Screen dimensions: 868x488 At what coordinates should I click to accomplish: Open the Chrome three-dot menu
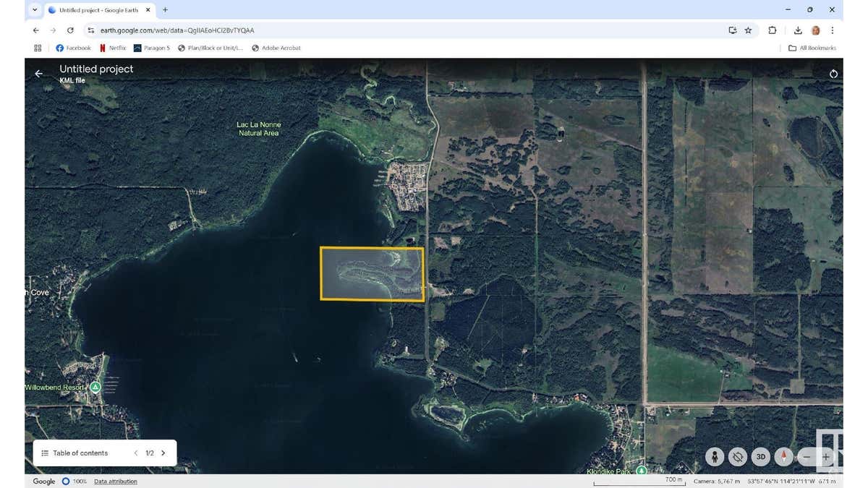click(x=833, y=30)
